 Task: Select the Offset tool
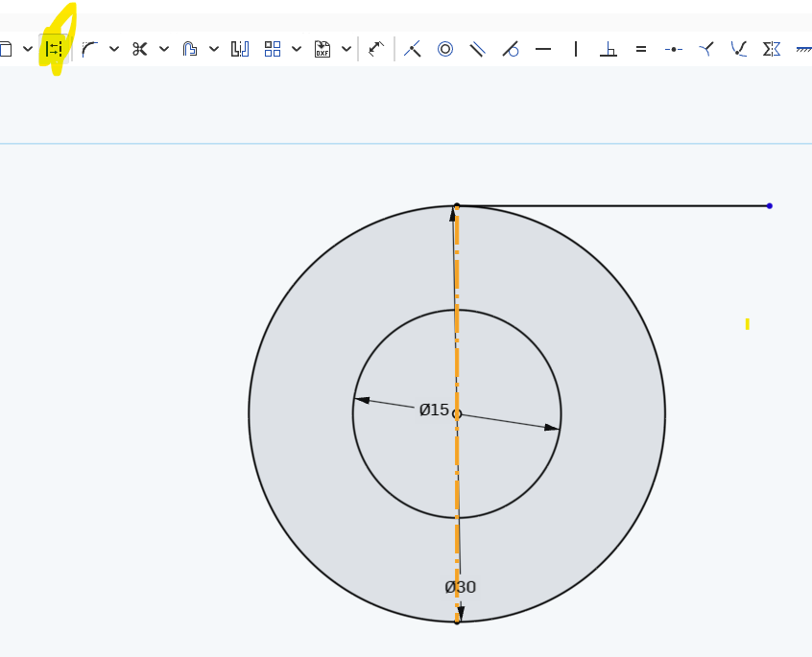click(x=190, y=49)
